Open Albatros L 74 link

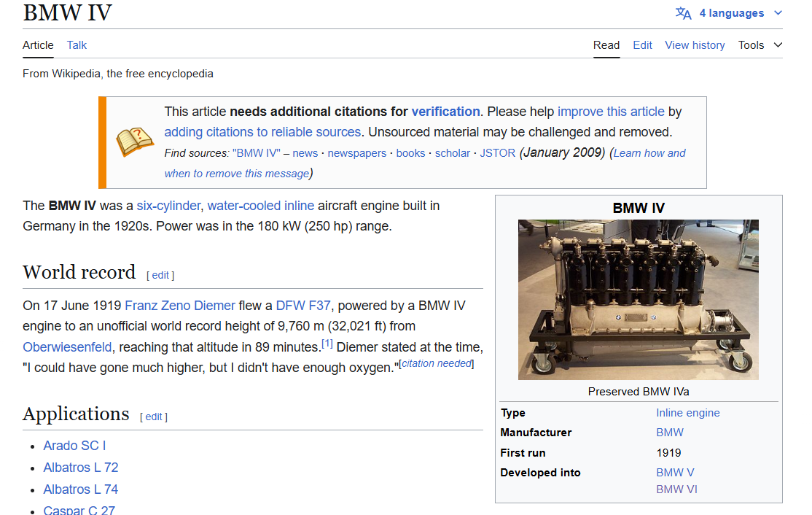(x=81, y=489)
